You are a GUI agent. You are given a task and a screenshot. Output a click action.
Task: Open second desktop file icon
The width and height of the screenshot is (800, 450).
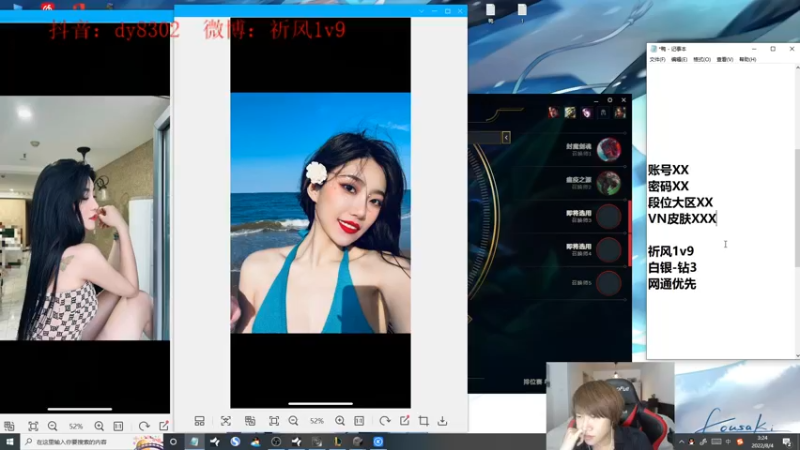(x=522, y=13)
